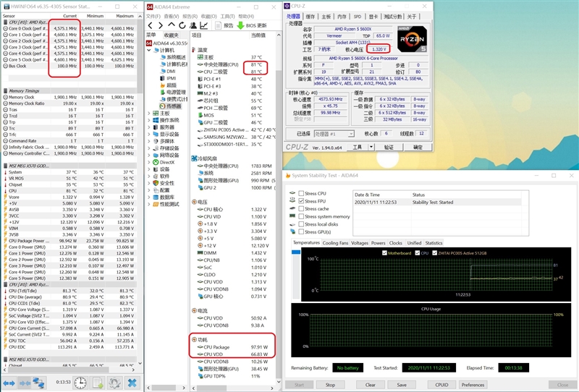Open the CPU-Z processor selection dropdown
The width and height of the screenshot is (579, 392).
[336, 133]
